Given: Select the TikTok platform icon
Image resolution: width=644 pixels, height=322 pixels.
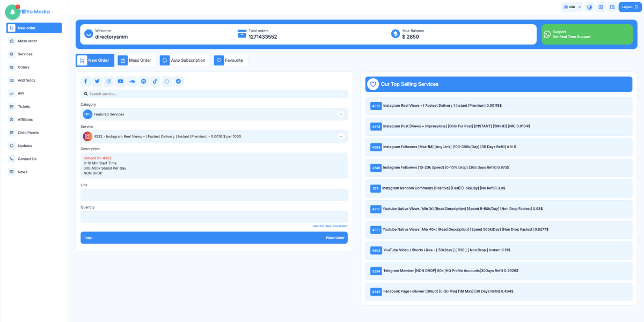Looking at the screenshot, I should pyautogui.click(x=155, y=81).
